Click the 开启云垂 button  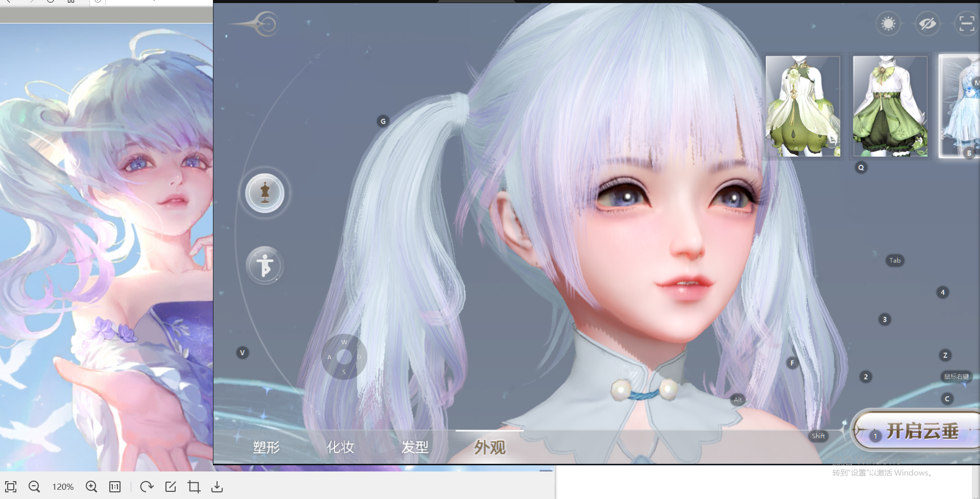[917, 431]
